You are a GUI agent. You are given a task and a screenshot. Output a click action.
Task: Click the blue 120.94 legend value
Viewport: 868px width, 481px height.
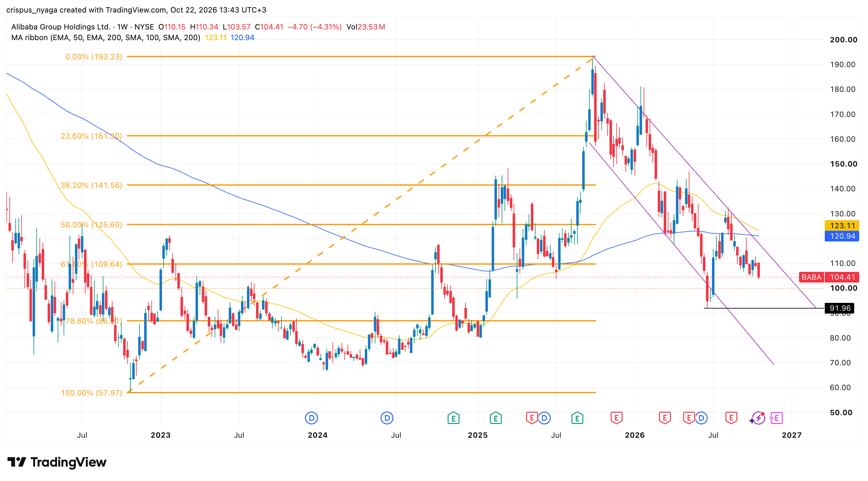(242, 37)
